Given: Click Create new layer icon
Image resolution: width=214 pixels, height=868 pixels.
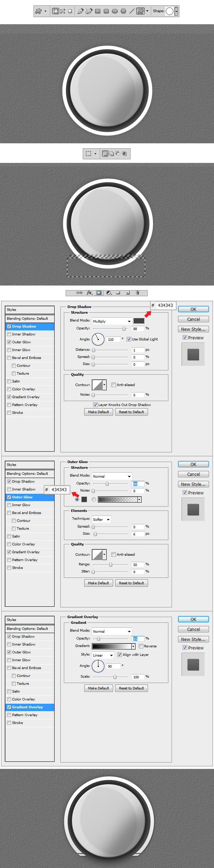Looking at the screenshot, I should (x=128, y=293).
